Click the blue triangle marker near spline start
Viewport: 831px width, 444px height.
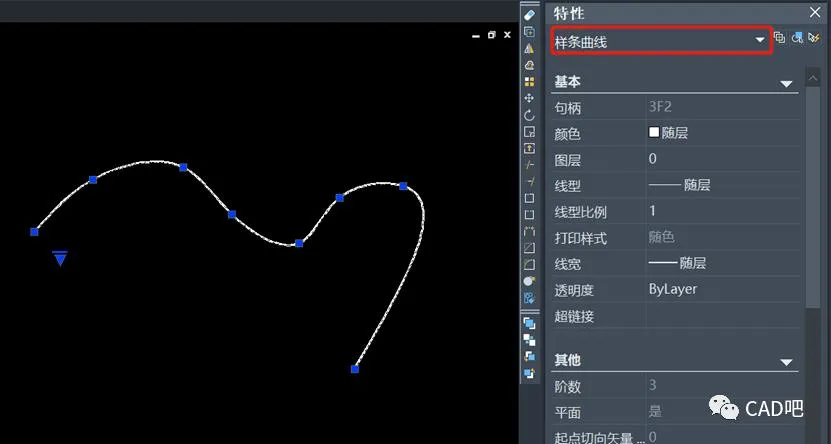tap(60, 259)
